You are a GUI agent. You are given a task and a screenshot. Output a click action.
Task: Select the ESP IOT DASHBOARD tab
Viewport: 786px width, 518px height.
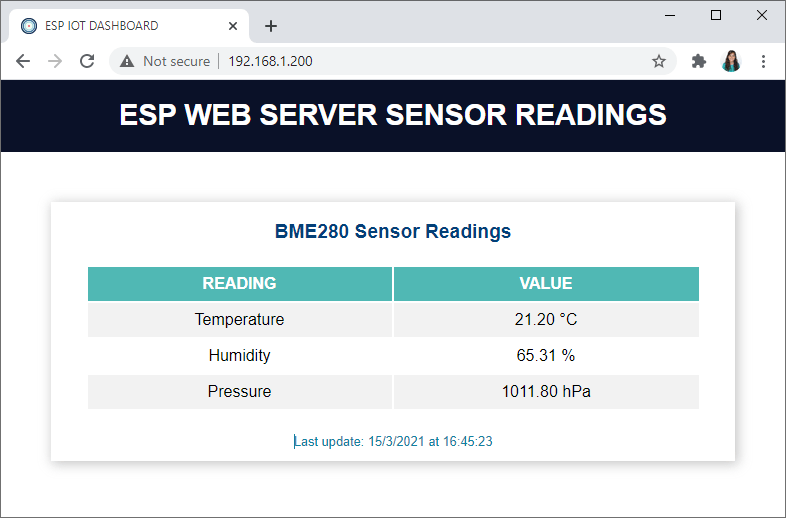(110, 26)
